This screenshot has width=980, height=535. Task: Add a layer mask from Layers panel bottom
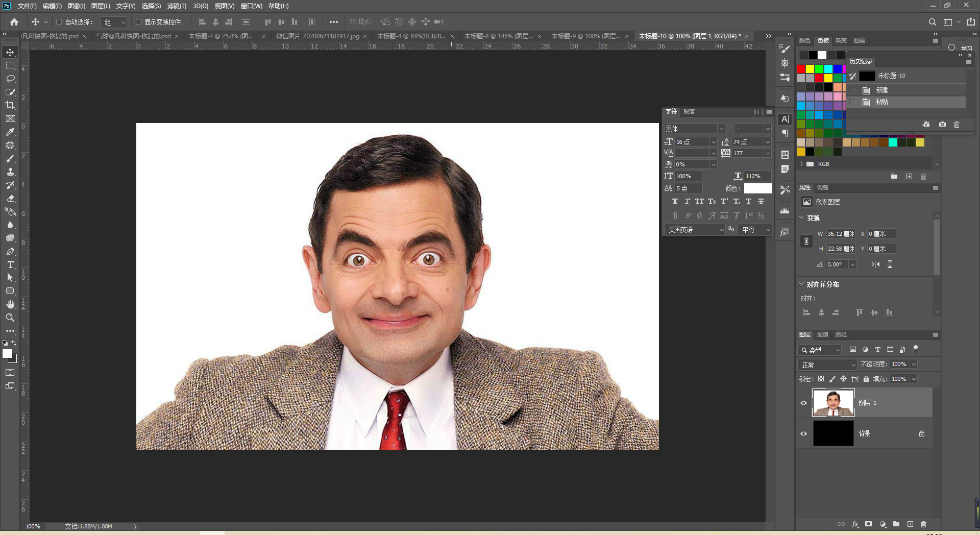(x=868, y=524)
